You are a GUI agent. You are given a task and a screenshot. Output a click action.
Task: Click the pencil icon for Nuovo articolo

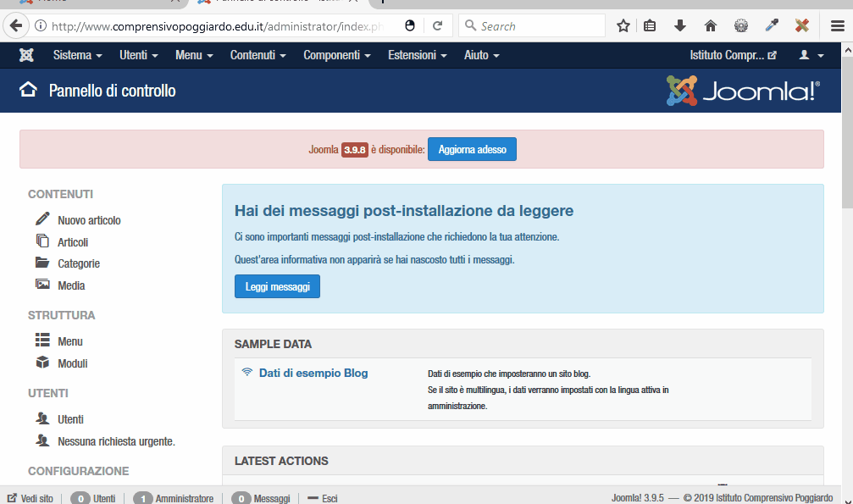[x=42, y=219]
